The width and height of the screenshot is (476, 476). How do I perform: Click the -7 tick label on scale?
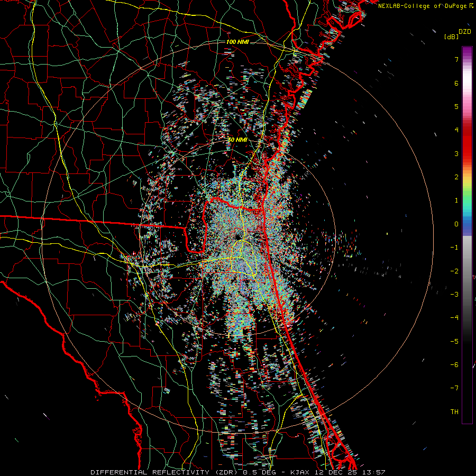[454, 388]
